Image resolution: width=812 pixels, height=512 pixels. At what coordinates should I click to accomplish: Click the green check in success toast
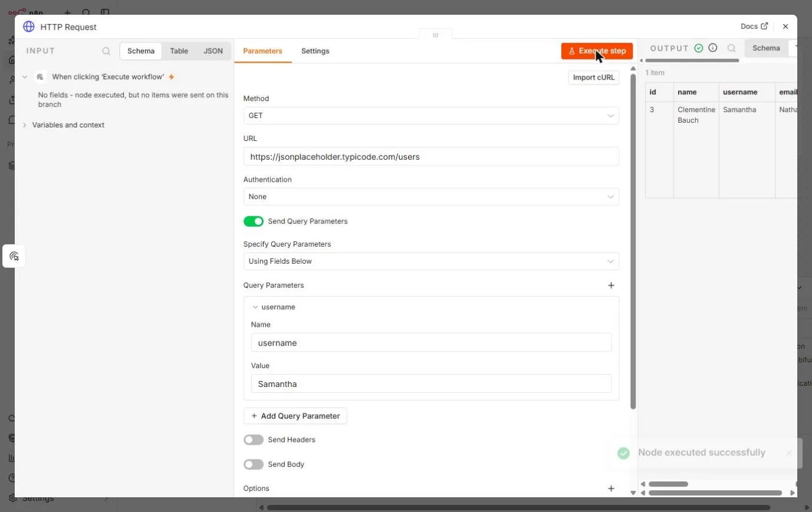tap(623, 453)
